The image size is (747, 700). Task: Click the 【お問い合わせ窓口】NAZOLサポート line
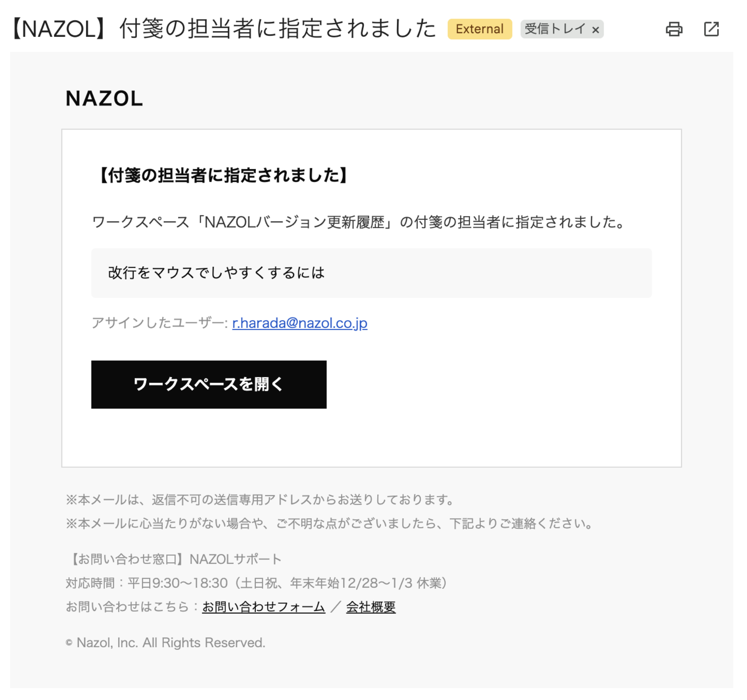[x=174, y=559]
